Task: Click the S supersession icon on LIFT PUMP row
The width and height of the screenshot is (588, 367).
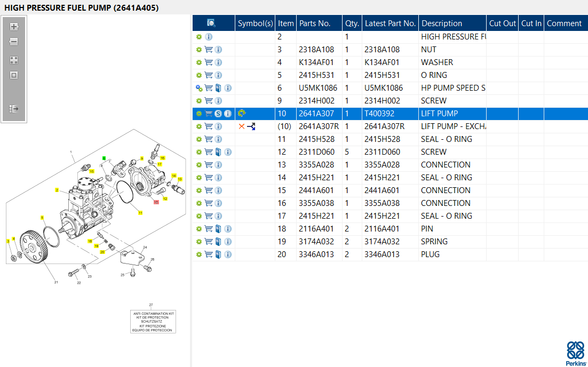Action: 218,114
